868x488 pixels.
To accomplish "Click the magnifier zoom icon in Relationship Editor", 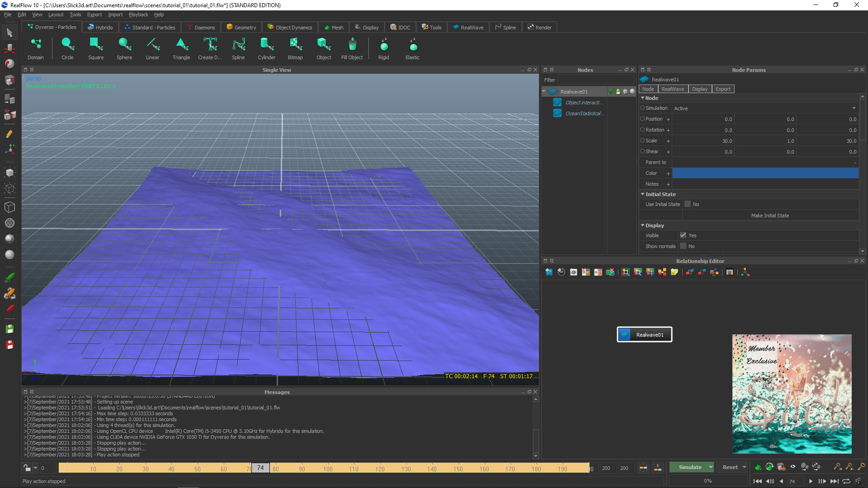I will point(626,272).
